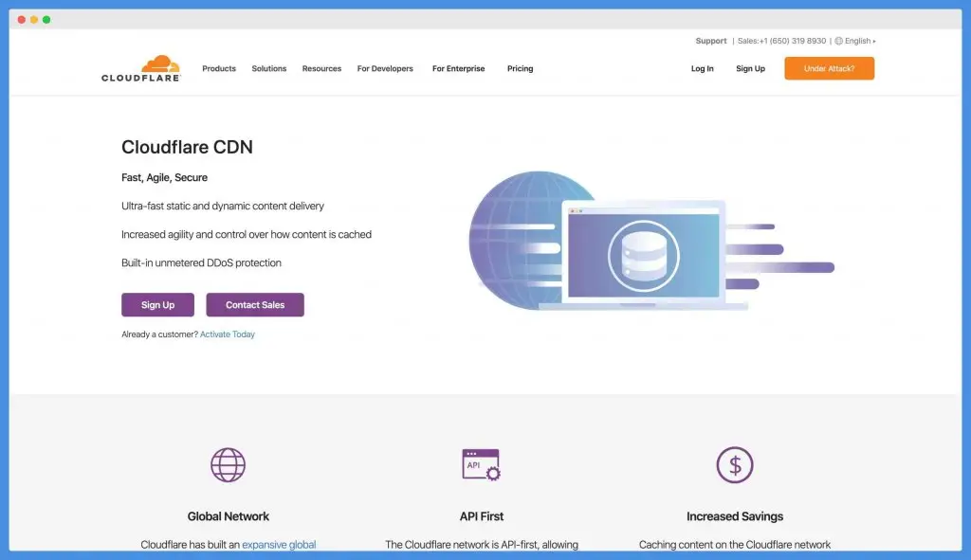Image resolution: width=971 pixels, height=560 pixels.
Task: Click the Increased Savings dollar icon
Action: click(735, 464)
